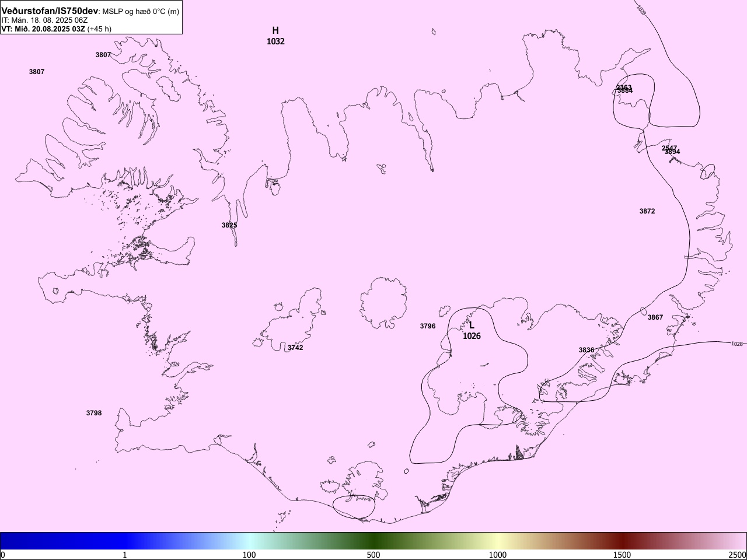Click the 3872 height label

coord(647,211)
